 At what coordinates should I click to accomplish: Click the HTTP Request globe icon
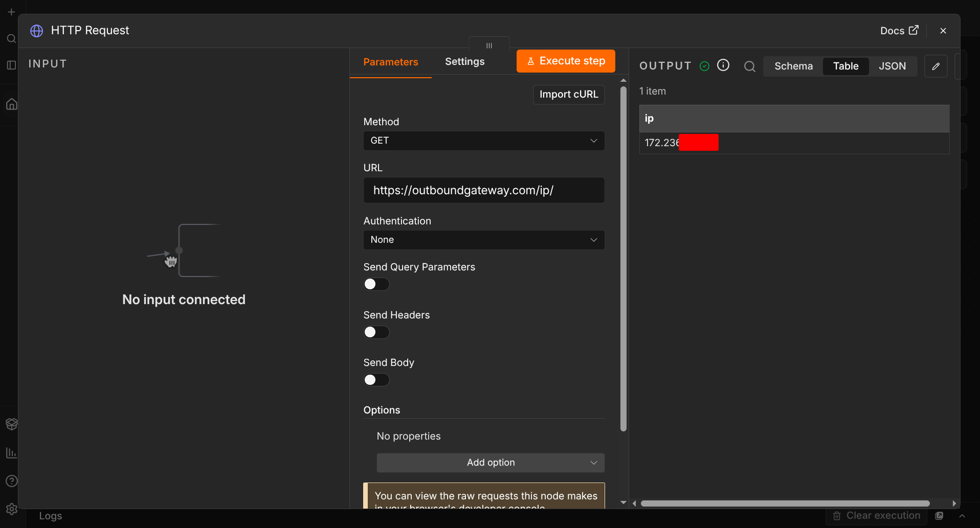point(37,31)
